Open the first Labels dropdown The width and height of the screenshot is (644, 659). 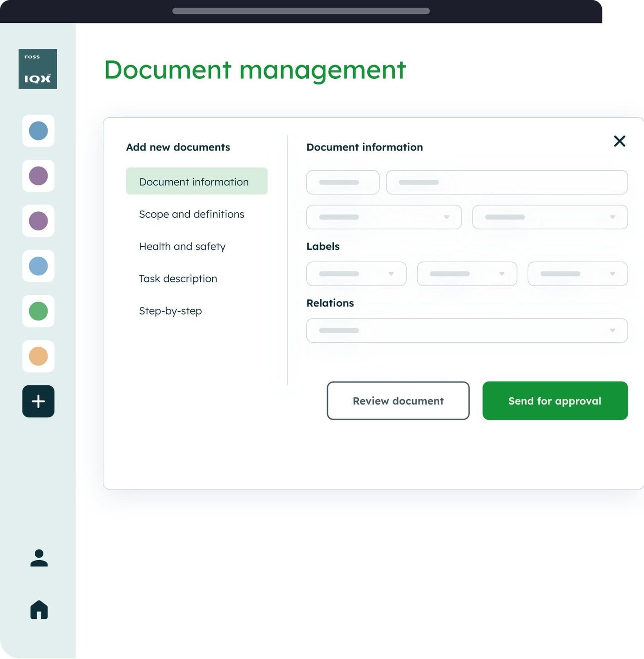[356, 274]
